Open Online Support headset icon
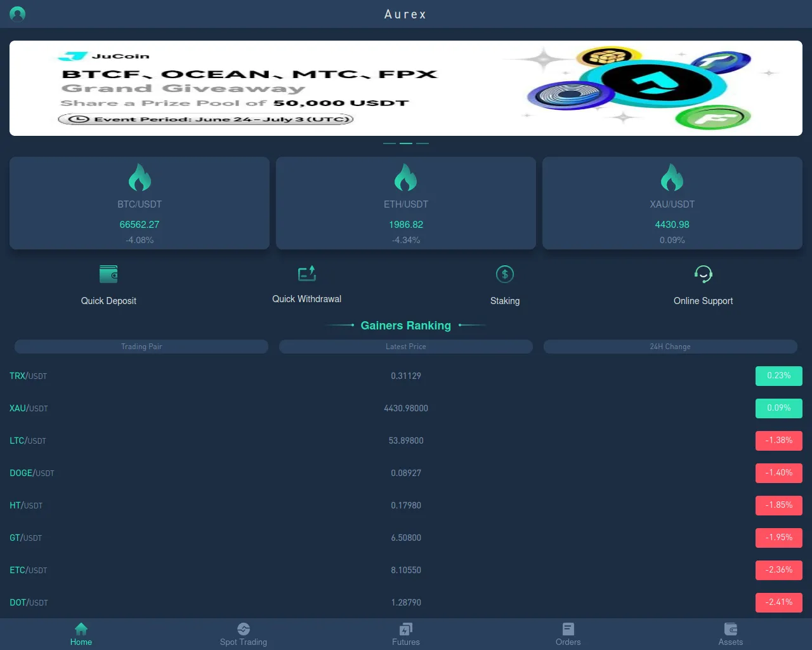This screenshot has height=650, width=812. click(x=703, y=274)
